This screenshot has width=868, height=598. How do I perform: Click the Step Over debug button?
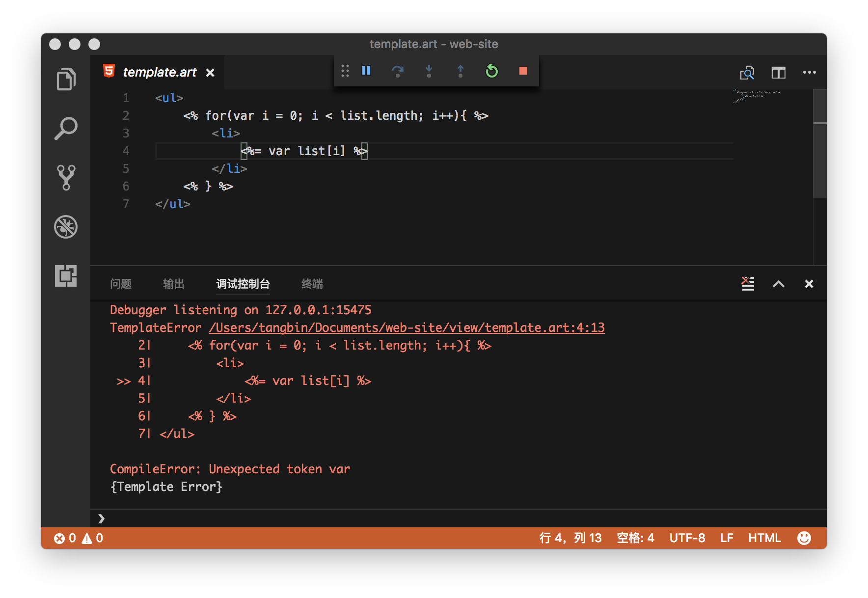coord(398,71)
